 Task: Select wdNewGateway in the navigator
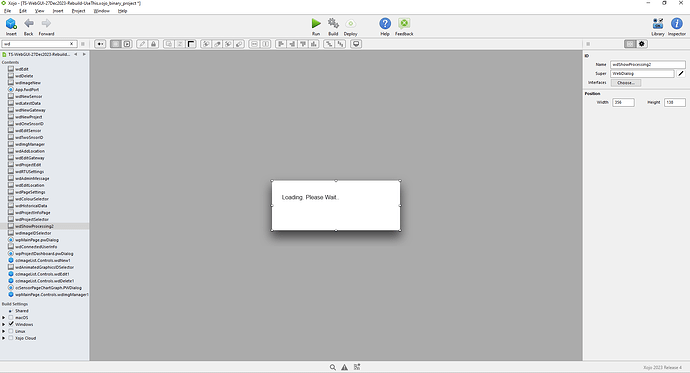tap(30, 110)
